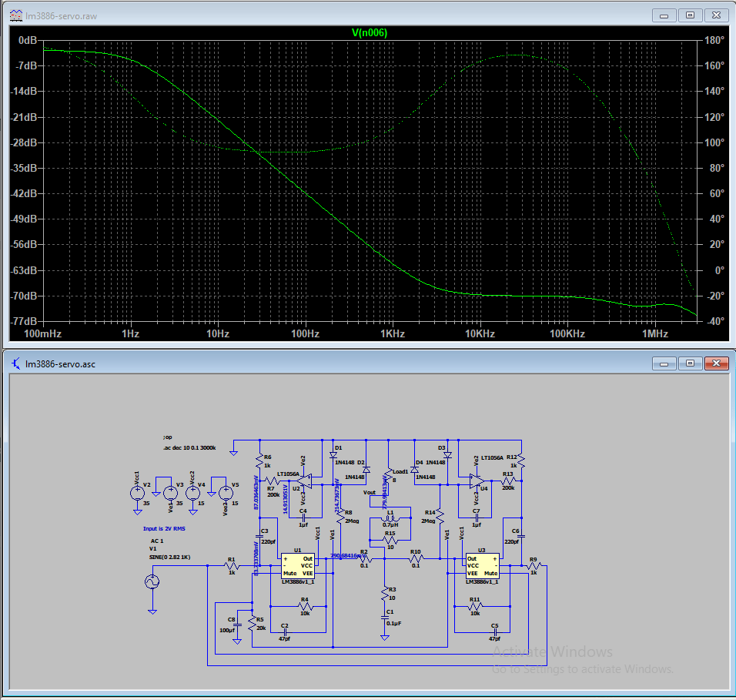The width and height of the screenshot is (736, 700).
Task: Click the U1 LM3886 amplifier block
Action: click(x=298, y=566)
